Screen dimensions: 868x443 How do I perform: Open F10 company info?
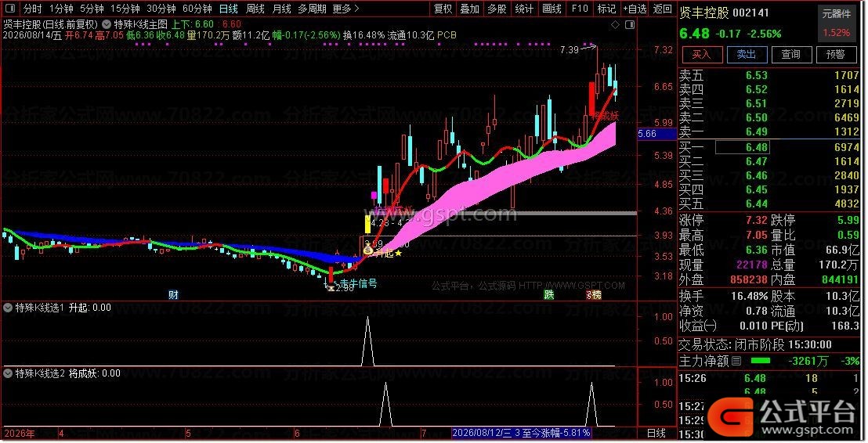click(580, 9)
